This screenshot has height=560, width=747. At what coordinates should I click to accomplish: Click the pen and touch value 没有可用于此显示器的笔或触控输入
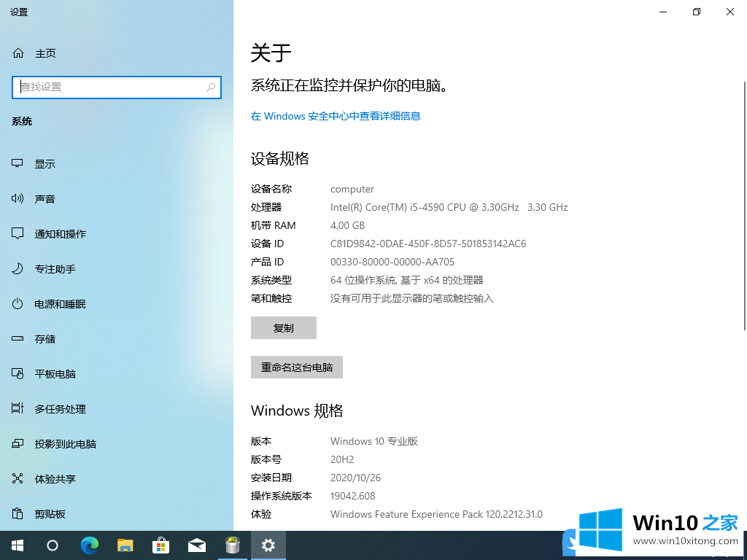[412, 298]
